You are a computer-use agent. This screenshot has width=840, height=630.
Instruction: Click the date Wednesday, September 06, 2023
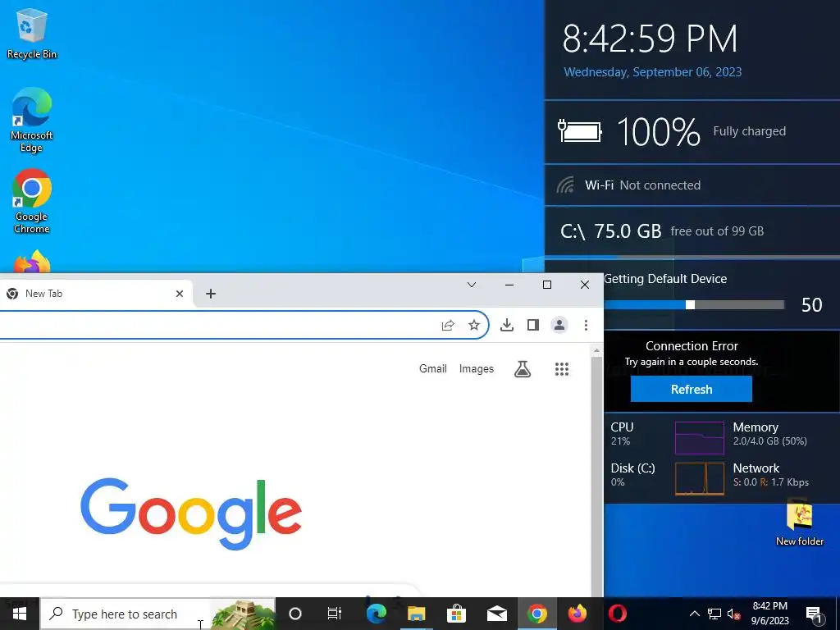click(652, 72)
